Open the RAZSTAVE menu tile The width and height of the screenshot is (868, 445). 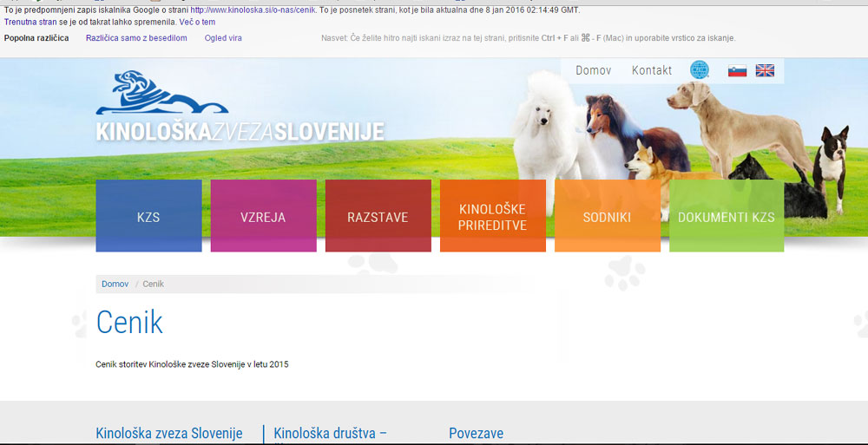pyautogui.click(x=378, y=216)
